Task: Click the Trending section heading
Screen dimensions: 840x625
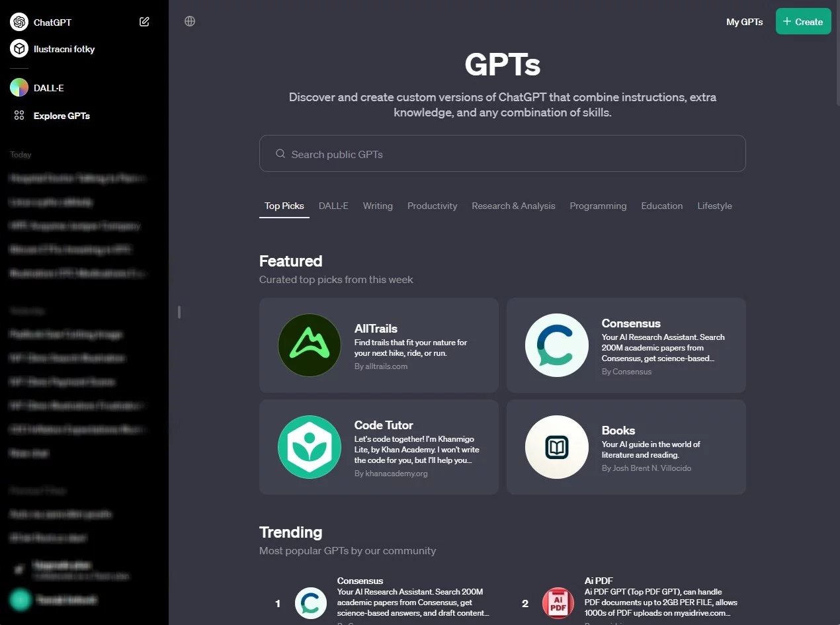Action: [291, 532]
